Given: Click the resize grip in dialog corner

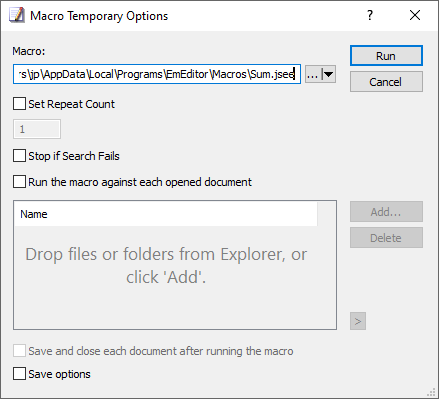Looking at the screenshot, I should (432, 392).
